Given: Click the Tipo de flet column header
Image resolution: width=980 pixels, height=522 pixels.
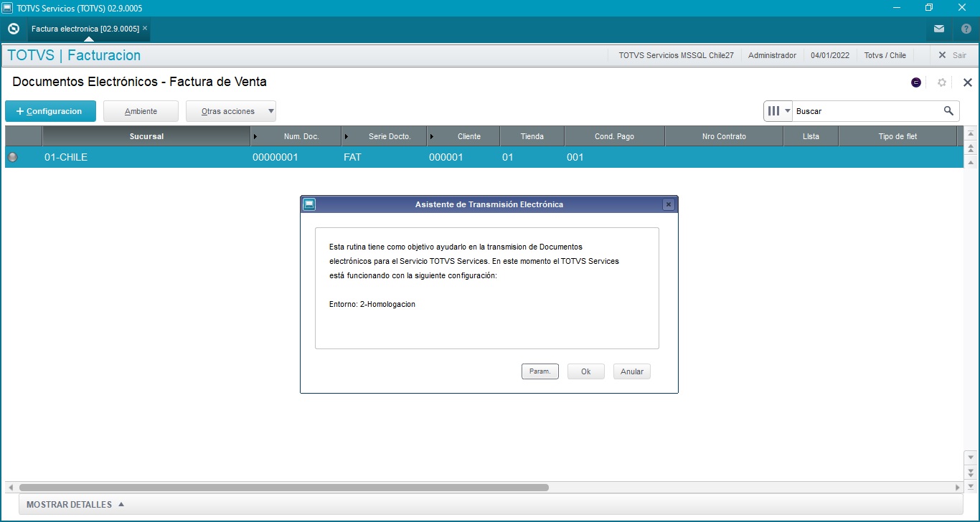Looking at the screenshot, I should click(897, 136).
